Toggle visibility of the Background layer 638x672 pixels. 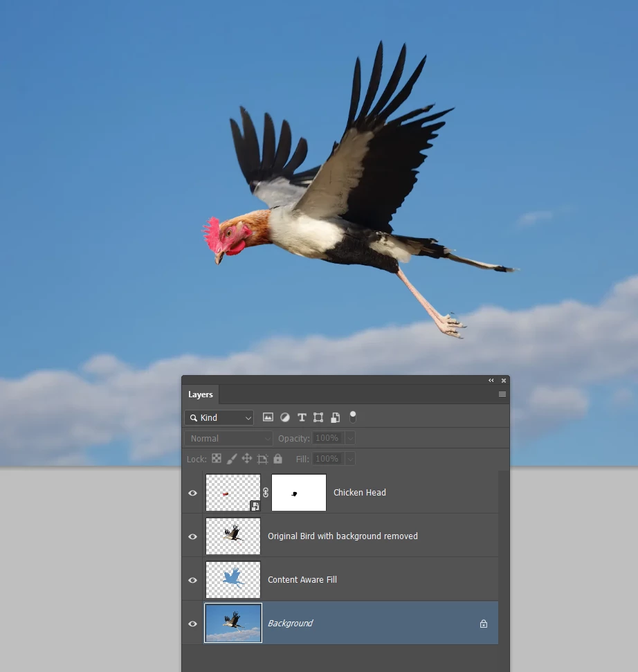click(193, 624)
